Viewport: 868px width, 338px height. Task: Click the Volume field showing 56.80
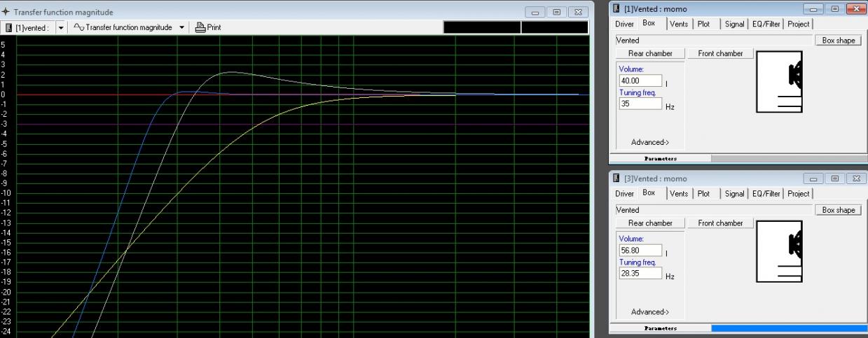tap(640, 251)
